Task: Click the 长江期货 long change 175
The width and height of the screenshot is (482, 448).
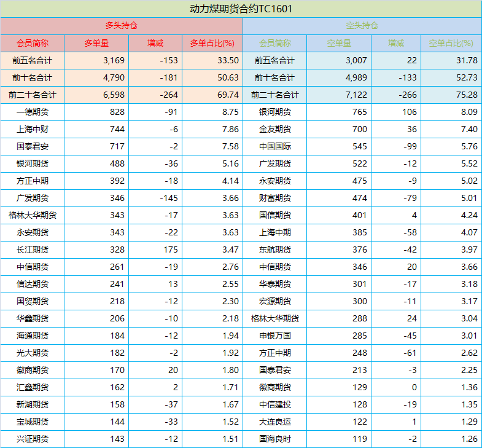Action: (171, 250)
